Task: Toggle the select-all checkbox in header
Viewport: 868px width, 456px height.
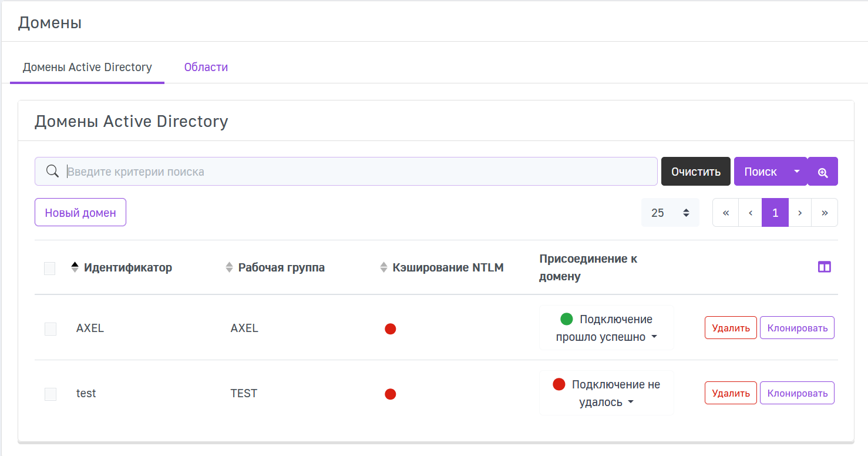Action: click(50, 269)
